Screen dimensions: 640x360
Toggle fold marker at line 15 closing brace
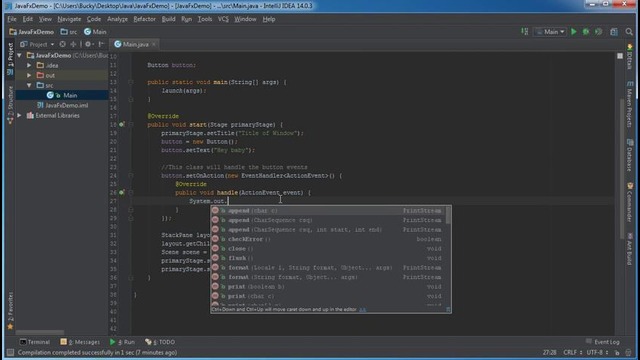pos(131,99)
